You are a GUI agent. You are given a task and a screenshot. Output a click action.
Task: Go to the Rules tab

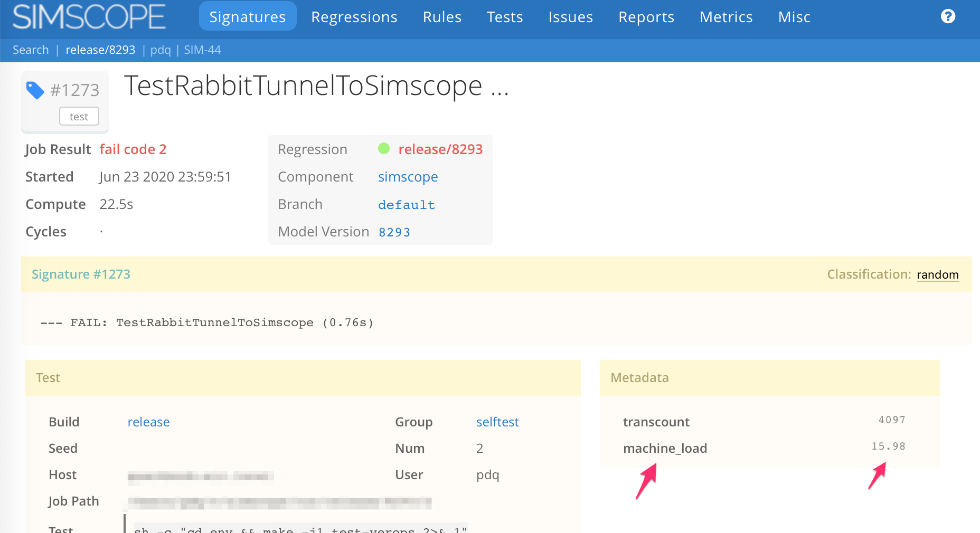(442, 17)
